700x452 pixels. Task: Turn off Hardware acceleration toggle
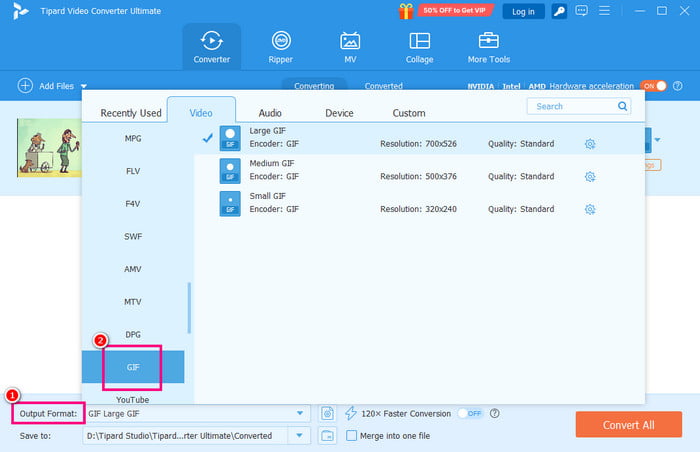pos(652,86)
